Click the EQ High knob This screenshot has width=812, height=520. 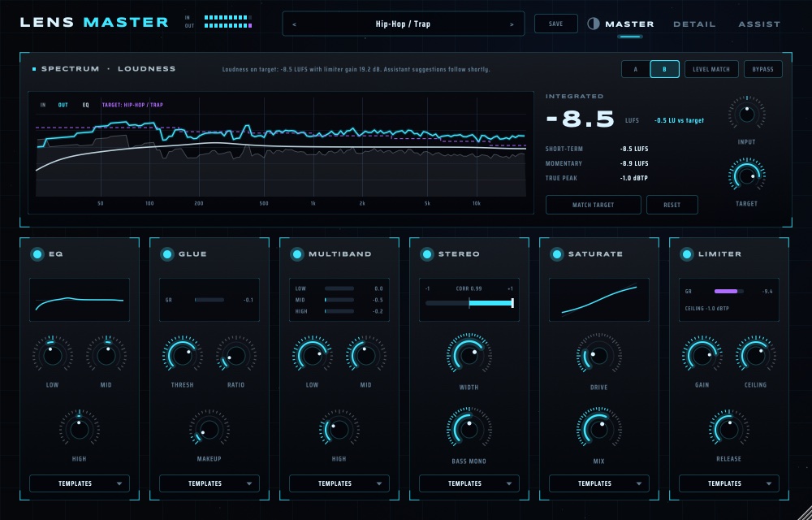pyautogui.click(x=80, y=429)
